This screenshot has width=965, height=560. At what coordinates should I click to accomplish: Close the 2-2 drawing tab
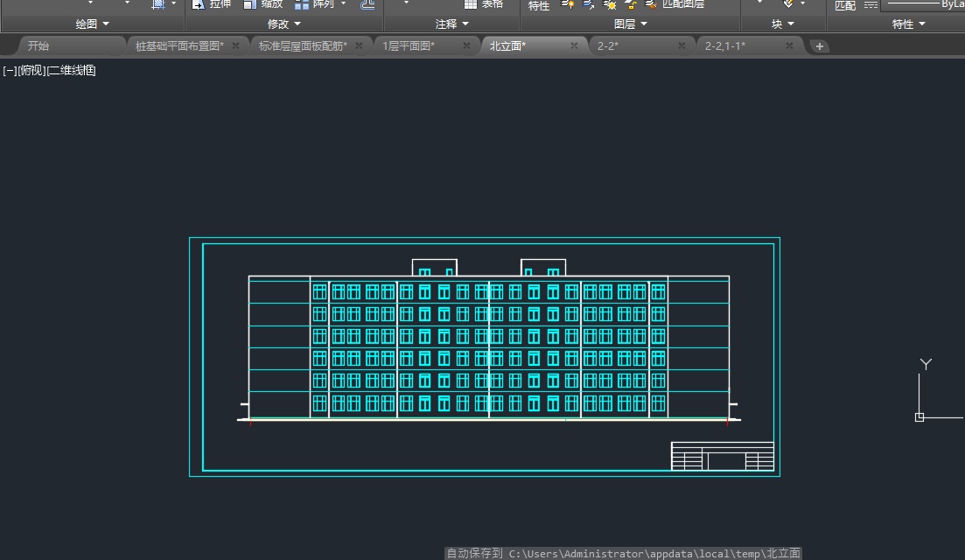(x=682, y=45)
